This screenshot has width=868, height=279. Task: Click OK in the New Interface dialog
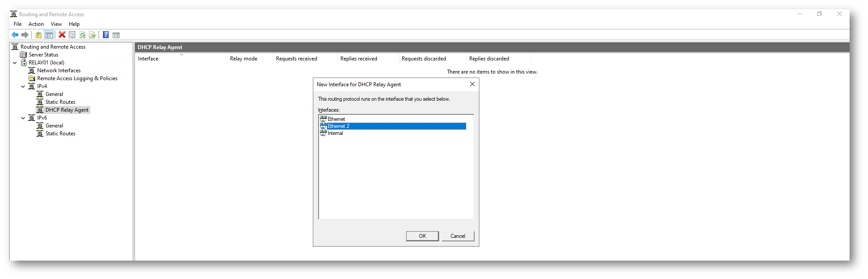(422, 236)
